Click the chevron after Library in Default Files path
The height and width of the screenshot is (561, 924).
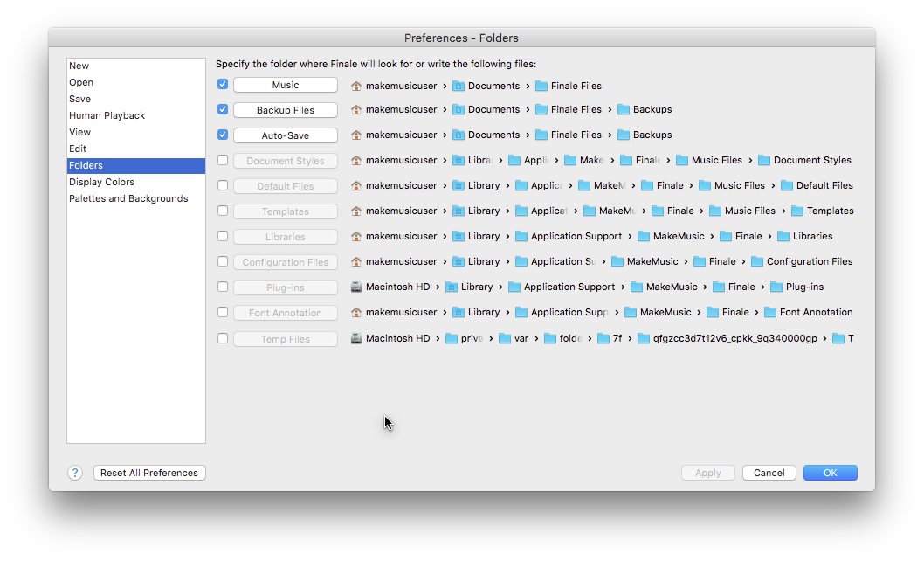506,185
